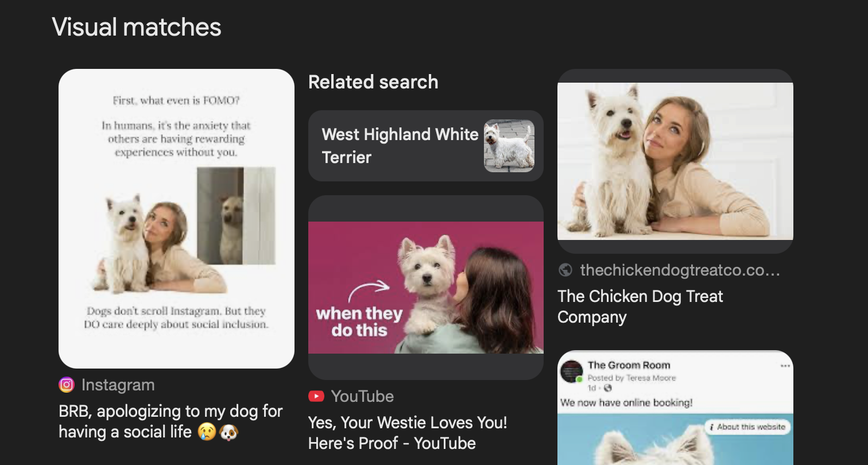Click 'Posted by Teresa Moore' text
Viewport: 868px width, 465px height.
click(631, 378)
